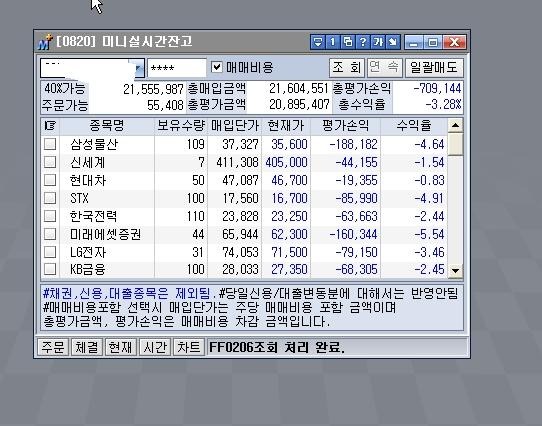Click the M app icon in title bar
542x426 pixels.
[45, 42]
